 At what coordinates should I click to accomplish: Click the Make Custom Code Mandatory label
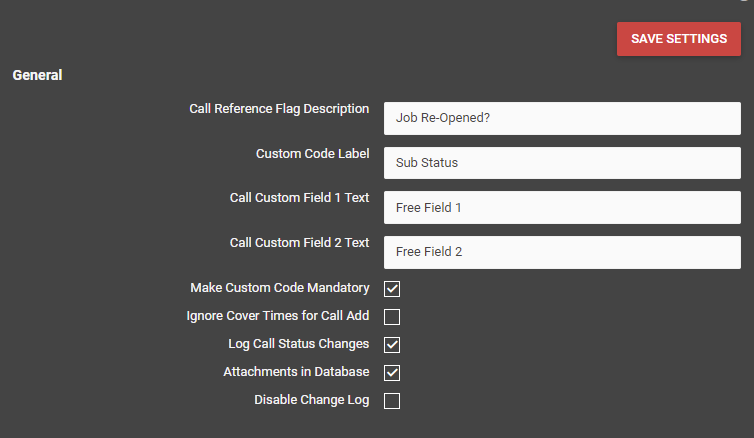[x=280, y=288]
